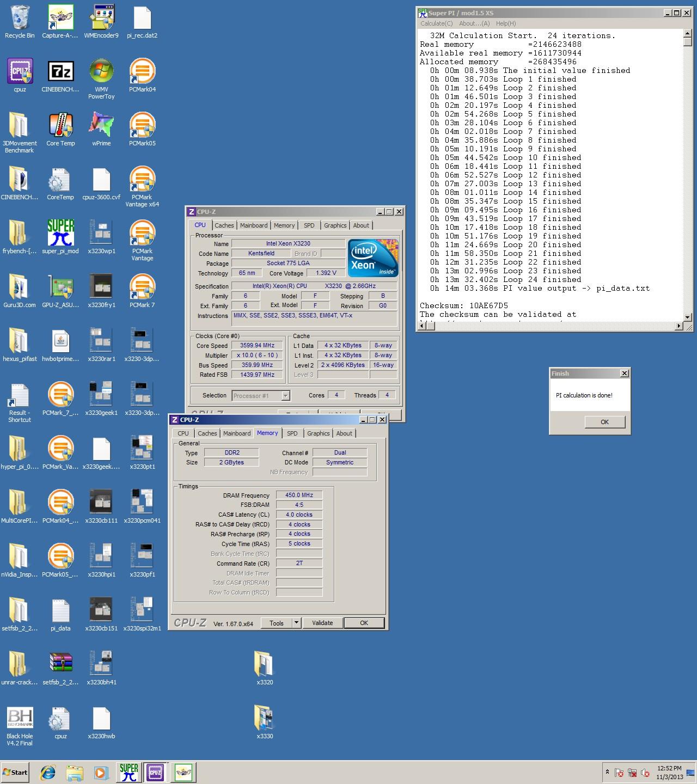This screenshot has width=697, height=784.
Task: Open PCMark Vantage x64 shortcut
Action: point(142,179)
